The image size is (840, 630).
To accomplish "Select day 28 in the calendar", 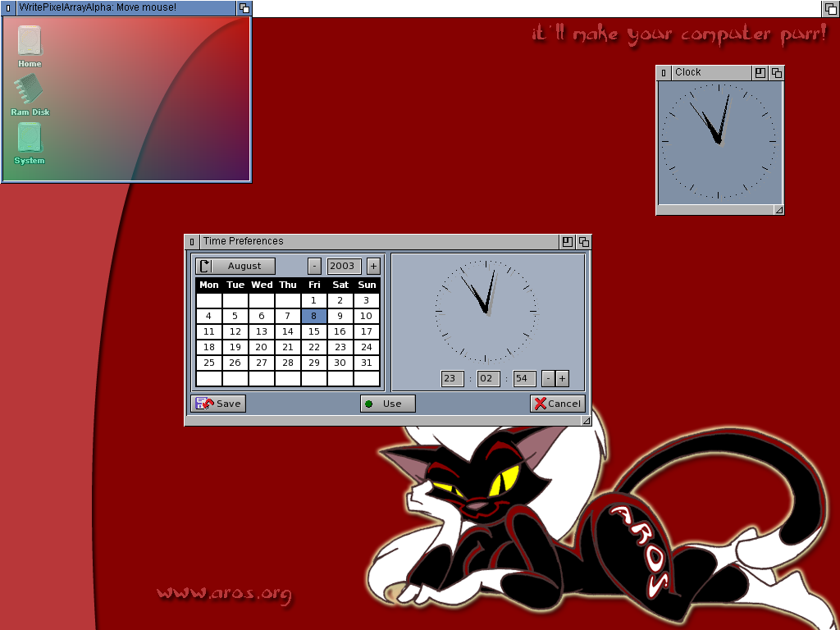I will click(288, 363).
